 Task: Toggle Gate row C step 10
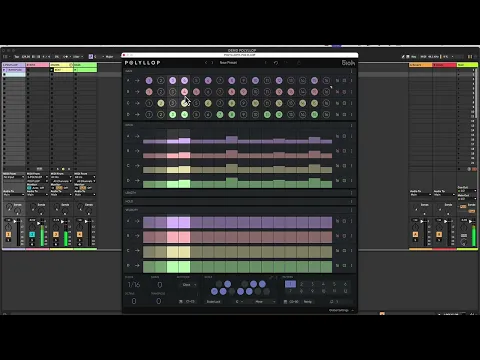click(255, 103)
